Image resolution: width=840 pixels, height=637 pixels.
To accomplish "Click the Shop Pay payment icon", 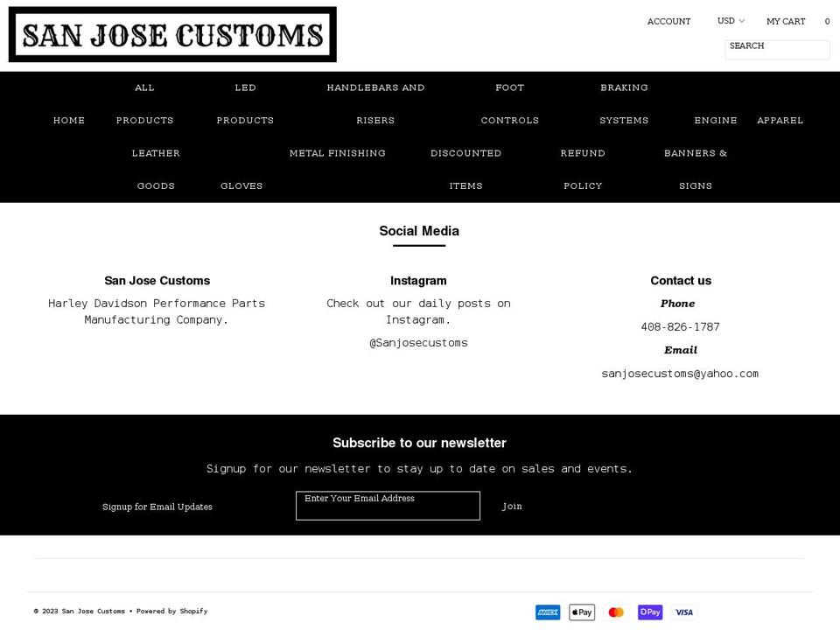I will [x=650, y=612].
